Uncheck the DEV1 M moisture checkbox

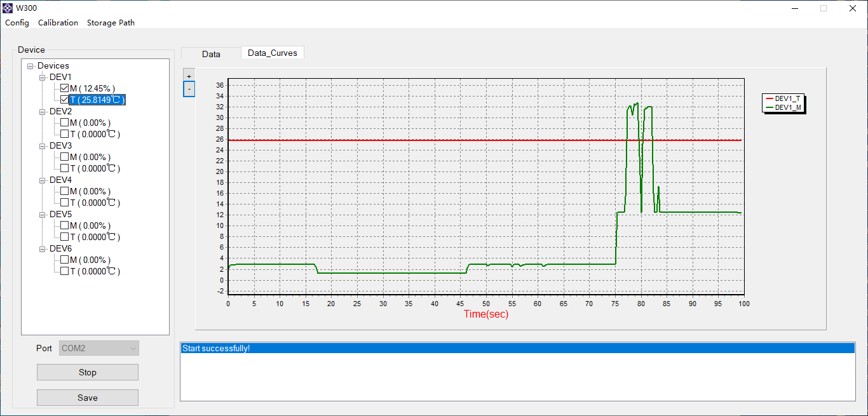click(65, 88)
